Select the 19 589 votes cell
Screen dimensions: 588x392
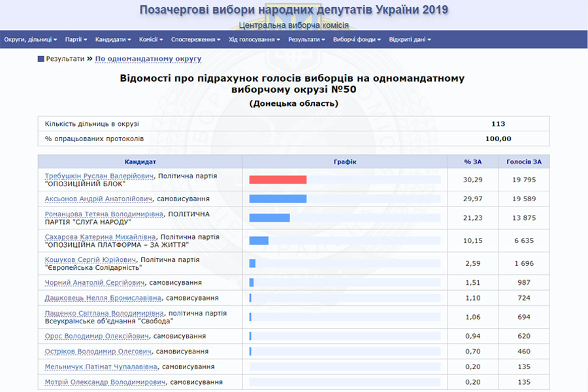524,199
